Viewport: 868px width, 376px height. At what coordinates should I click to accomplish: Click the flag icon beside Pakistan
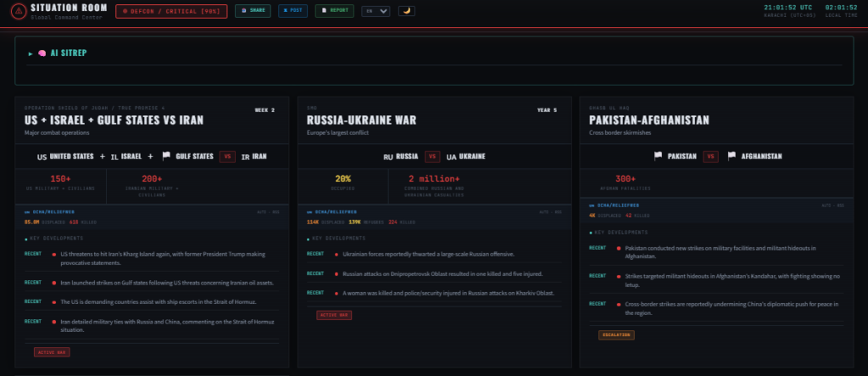click(x=658, y=157)
